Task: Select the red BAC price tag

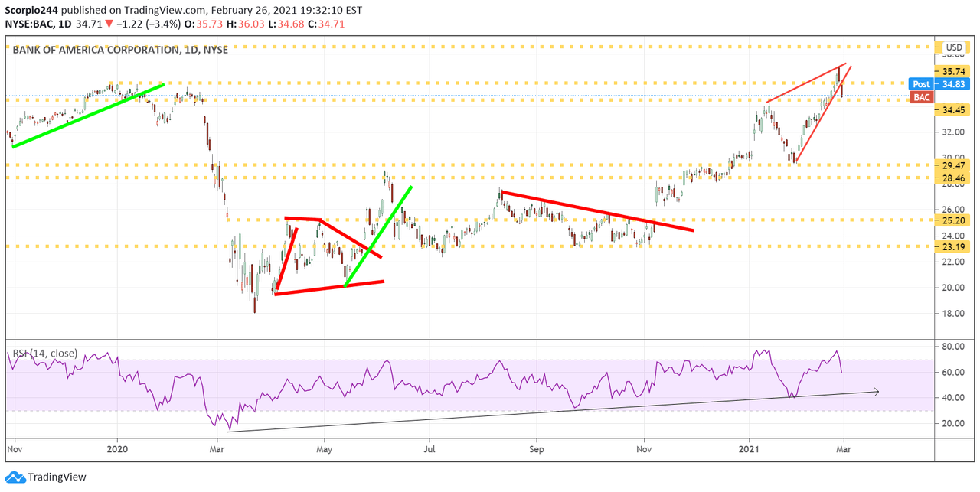Action: 921,97
